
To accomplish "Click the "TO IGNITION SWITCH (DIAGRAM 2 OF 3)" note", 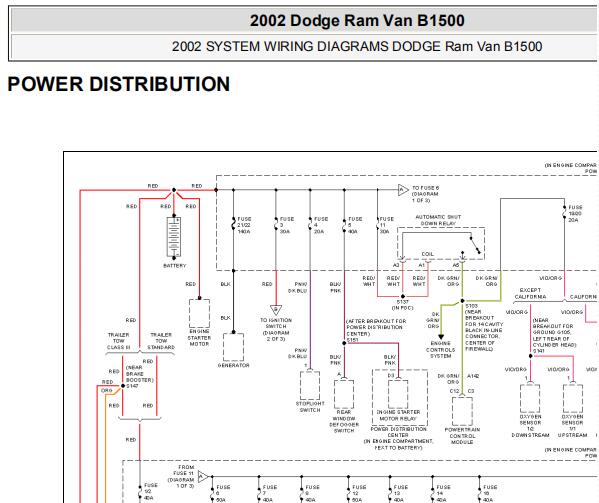I will pyautogui.click(x=276, y=329).
